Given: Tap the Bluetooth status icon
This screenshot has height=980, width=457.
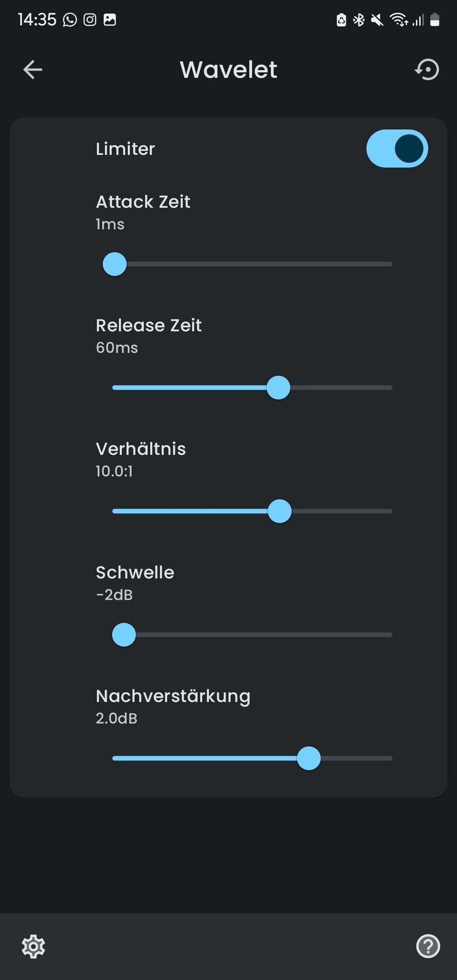Looking at the screenshot, I should (x=359, y=20).
